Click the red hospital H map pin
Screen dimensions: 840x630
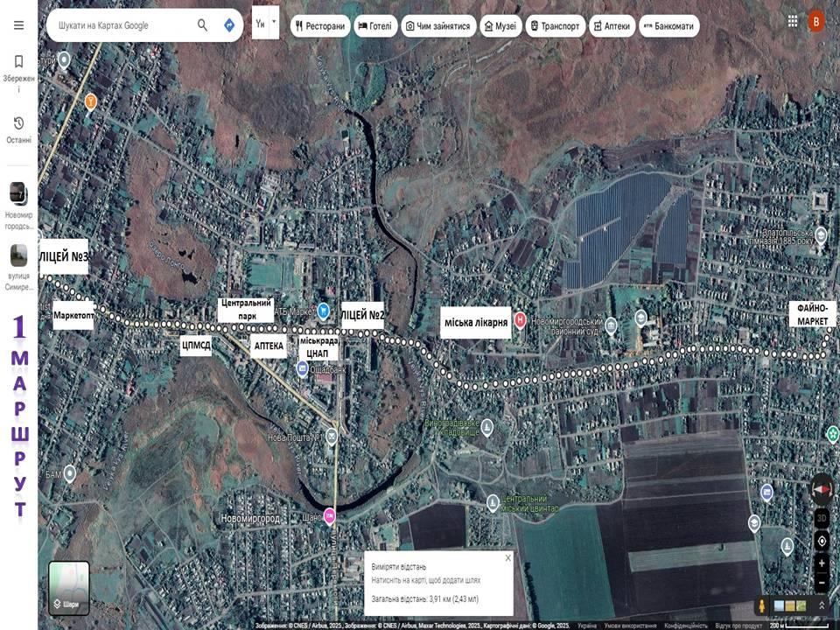(x=520, y=320)
